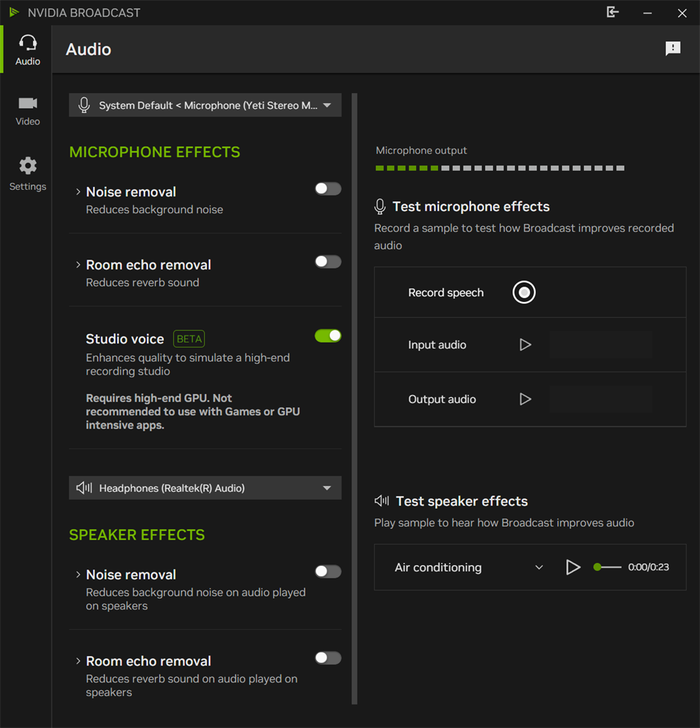
Task: Click the NVIDIA logo in the title bar
Action: click(14, 13)
